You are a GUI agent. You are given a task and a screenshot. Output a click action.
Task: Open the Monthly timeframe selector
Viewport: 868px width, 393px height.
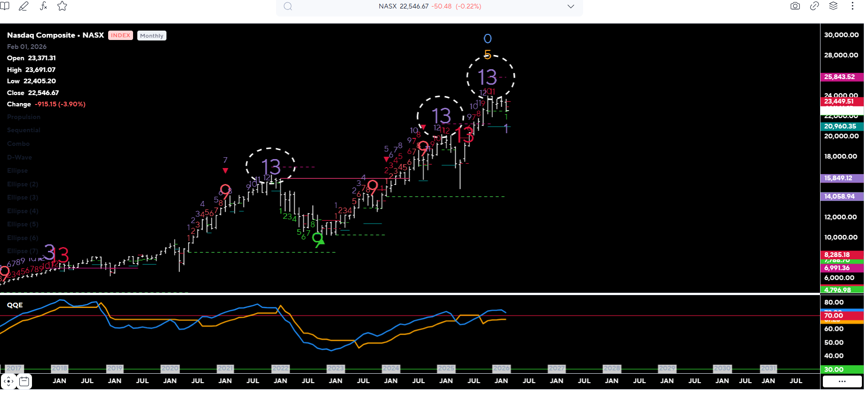[x=151, y=36]
